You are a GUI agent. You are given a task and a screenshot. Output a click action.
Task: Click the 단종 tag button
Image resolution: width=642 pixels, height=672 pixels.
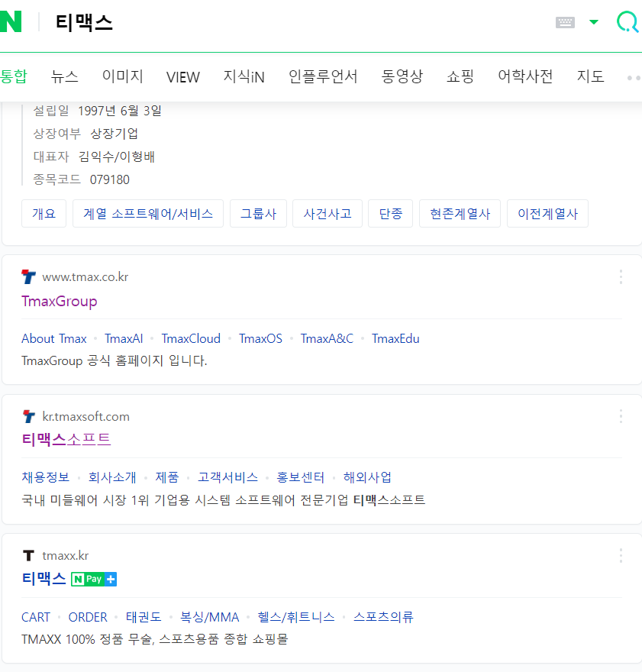pos(391,213)
